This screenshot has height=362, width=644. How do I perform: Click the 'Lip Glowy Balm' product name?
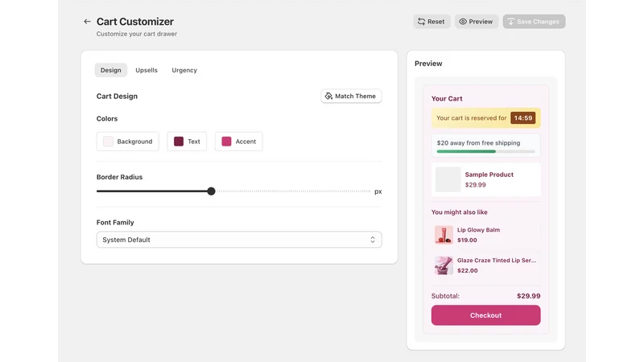pos(478,230)
